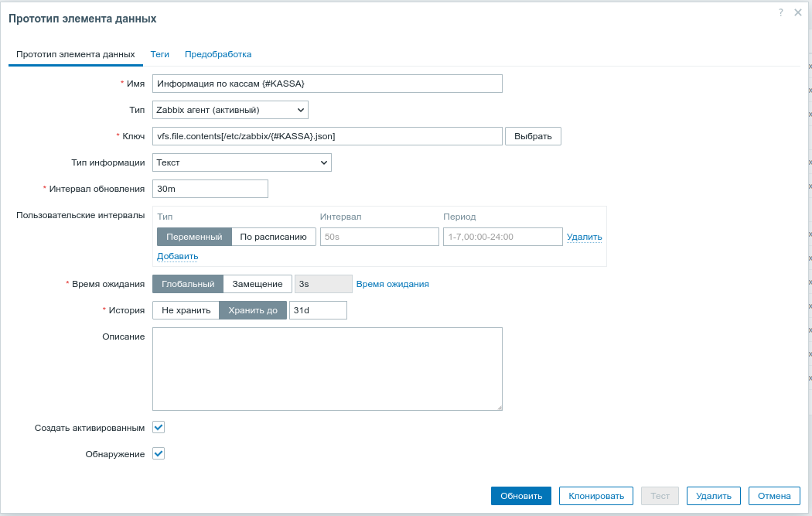
Task: Edit the Интервал обновления field
Action: [x=210, y=189]
